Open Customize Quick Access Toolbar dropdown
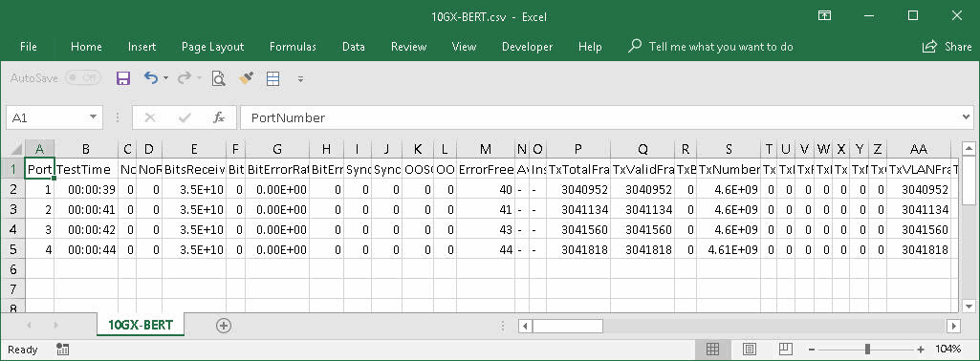Viewport: 980px width, 361px height. point(300,78)
